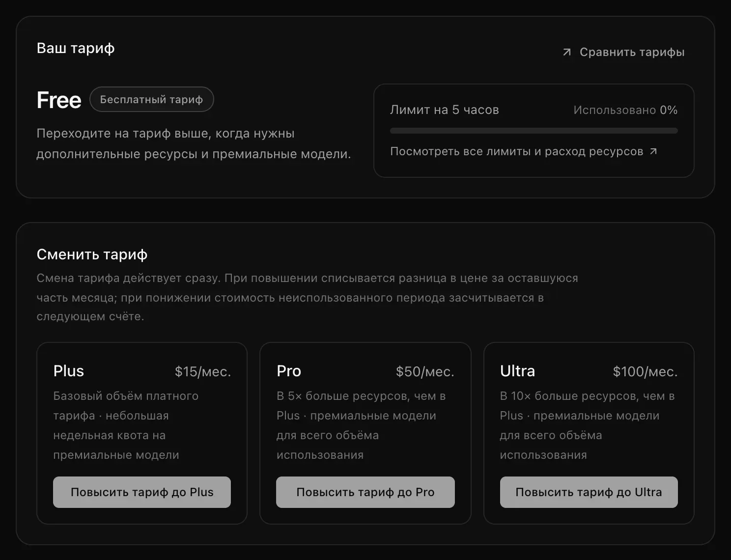The width and height of the screenshot is (731, 560).
Task: Select the Pro plan title
Action: (x=289, y=371)
